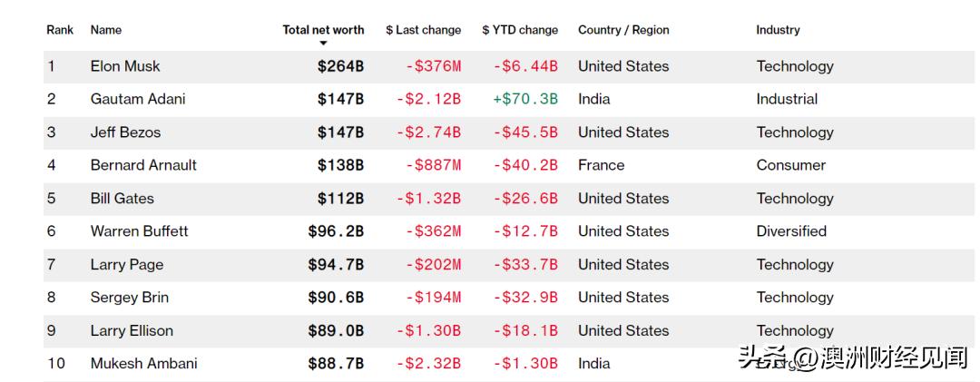Click Mukesh Ambani's name
Screen dimensions: 980x382
143,364
